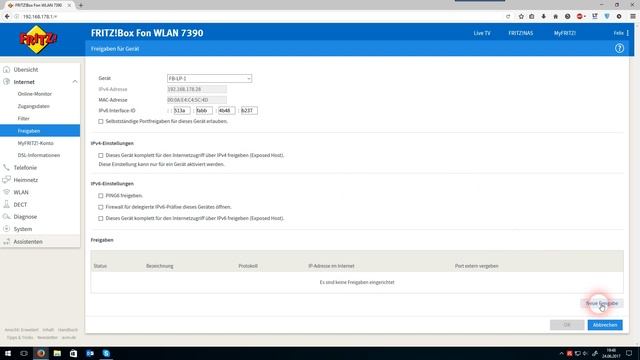Select Filter in the sidebar
640x360 pixels.
[24, 118]
